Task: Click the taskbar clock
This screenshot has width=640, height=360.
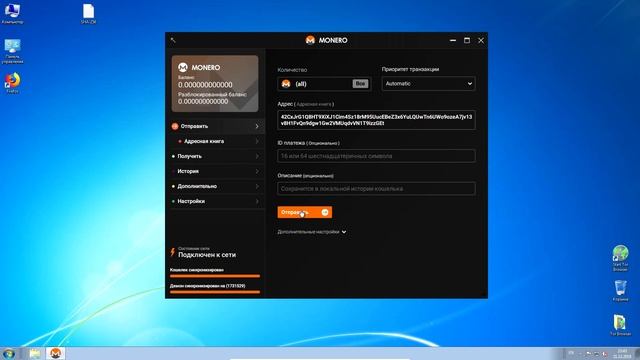Action: click(x=622, y=353)
